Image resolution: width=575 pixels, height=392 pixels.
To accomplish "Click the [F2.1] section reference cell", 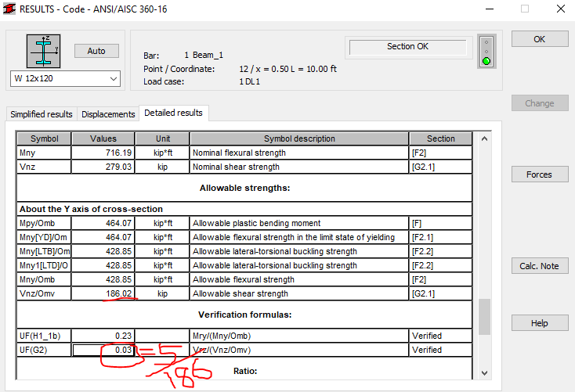I will tap(441, 237).
